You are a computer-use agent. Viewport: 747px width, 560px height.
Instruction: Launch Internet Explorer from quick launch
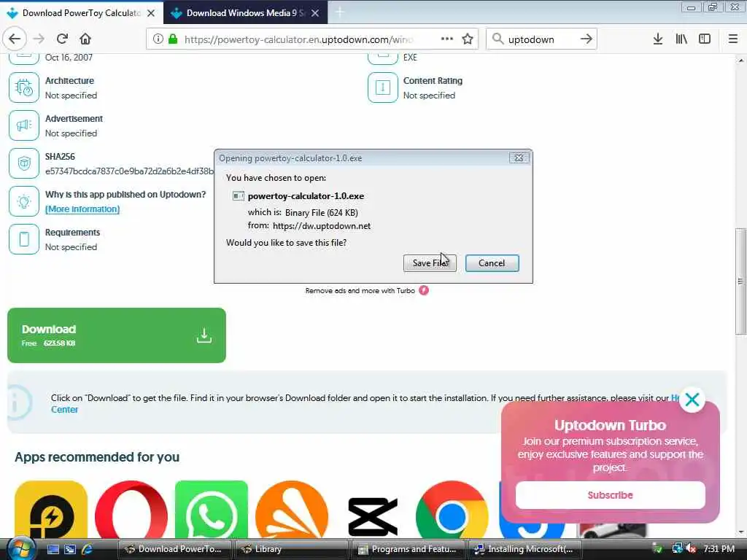tap(88, 549)
